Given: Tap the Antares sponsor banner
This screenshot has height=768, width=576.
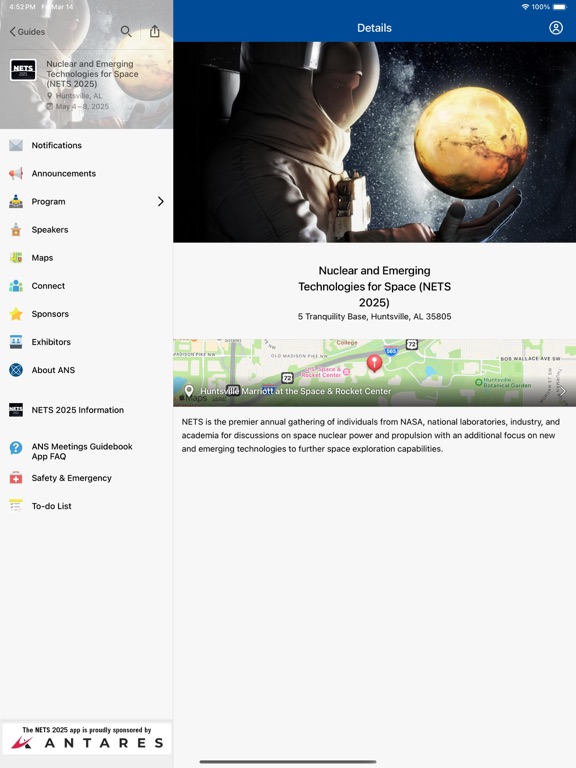Looking at the screenshot, I should pos(86,738).
